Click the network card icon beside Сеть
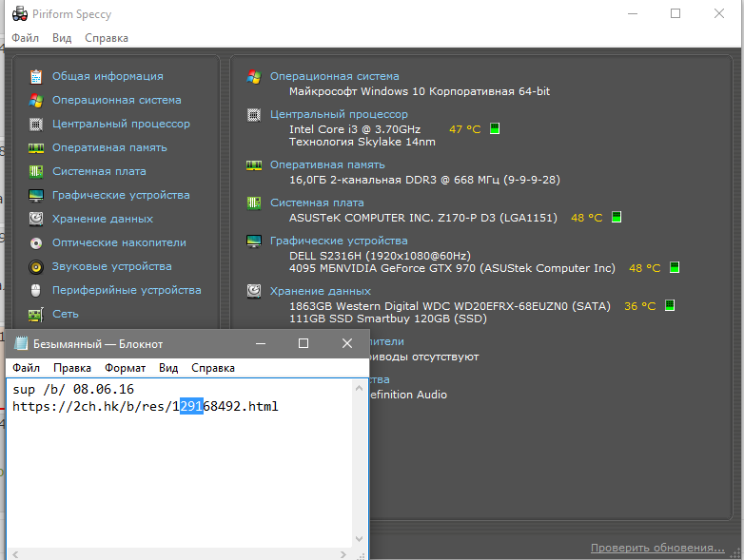The height and width of the screenshot is (560, 744). [x=36, y=314]
